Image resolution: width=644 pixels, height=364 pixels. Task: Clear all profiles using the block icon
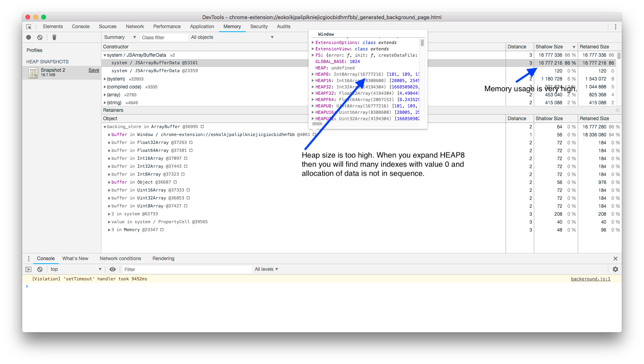[40, 37]
